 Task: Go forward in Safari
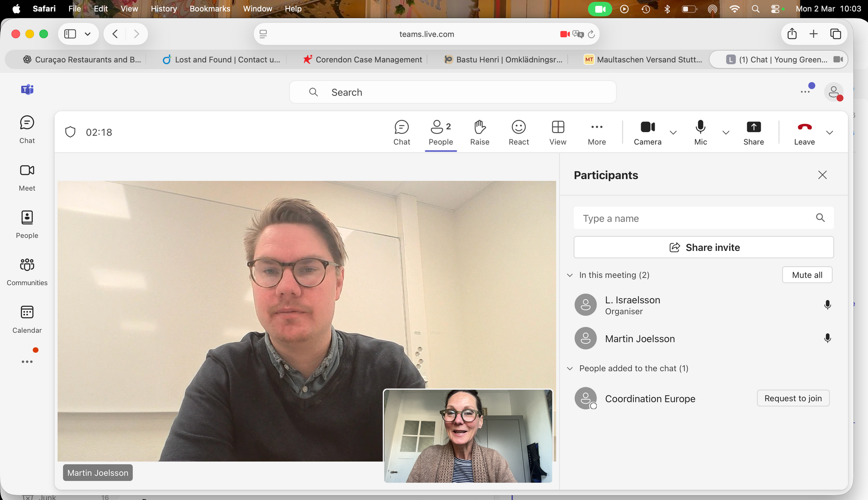click(x=136, y=34)
